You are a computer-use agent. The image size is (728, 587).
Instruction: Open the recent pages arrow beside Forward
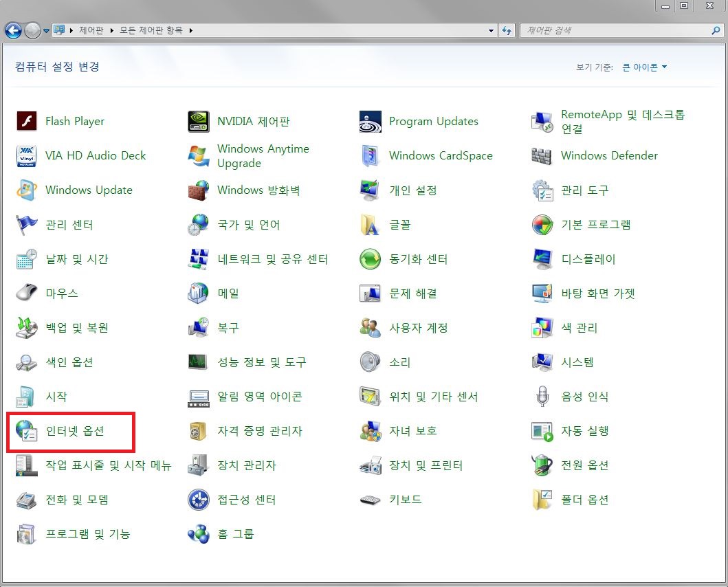(46, 31)
